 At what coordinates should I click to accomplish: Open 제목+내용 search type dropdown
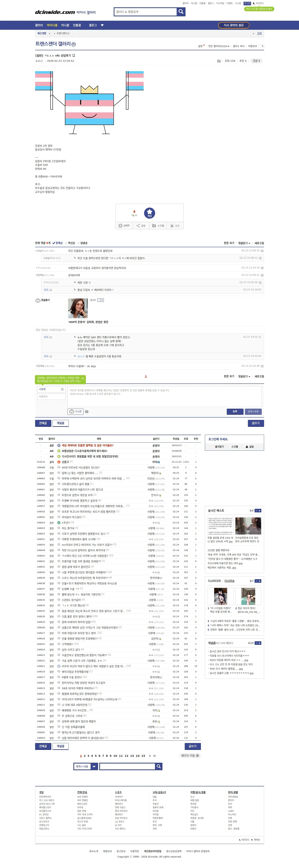(86, 766)
